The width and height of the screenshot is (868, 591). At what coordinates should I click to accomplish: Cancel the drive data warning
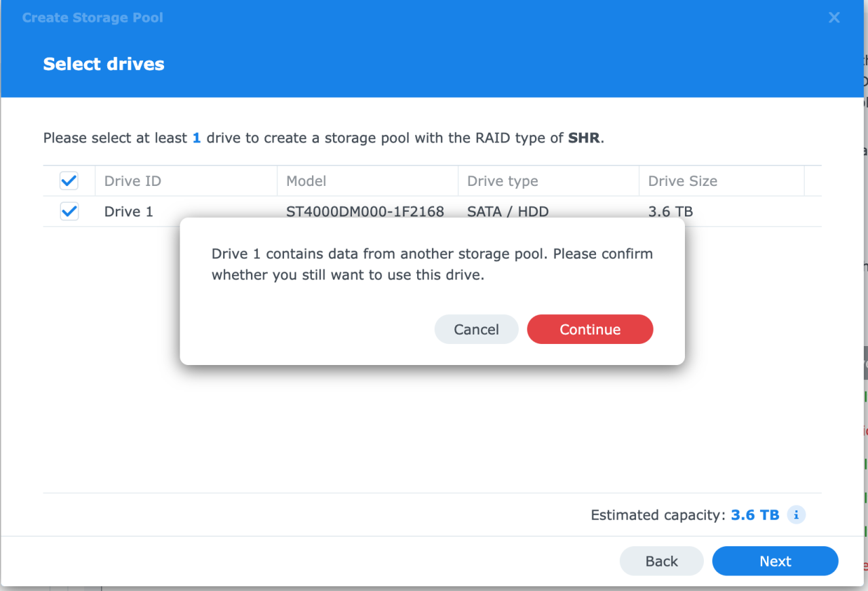(476, 329)
